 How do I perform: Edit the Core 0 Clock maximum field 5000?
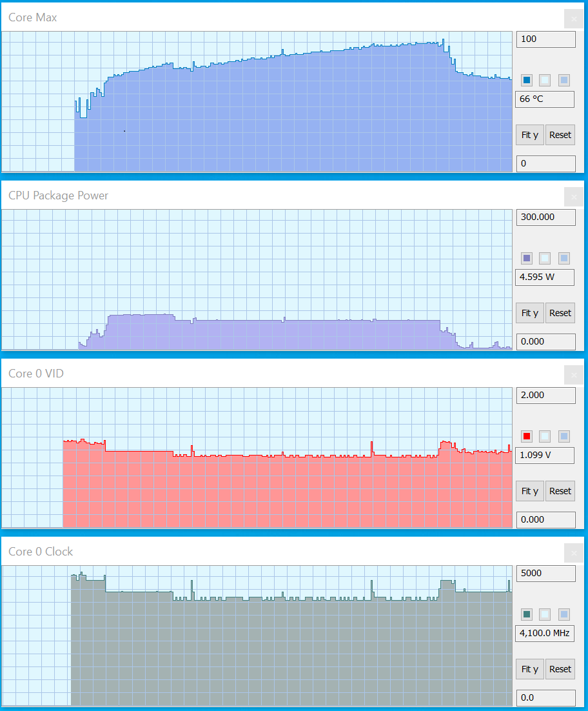click(546, 574)
